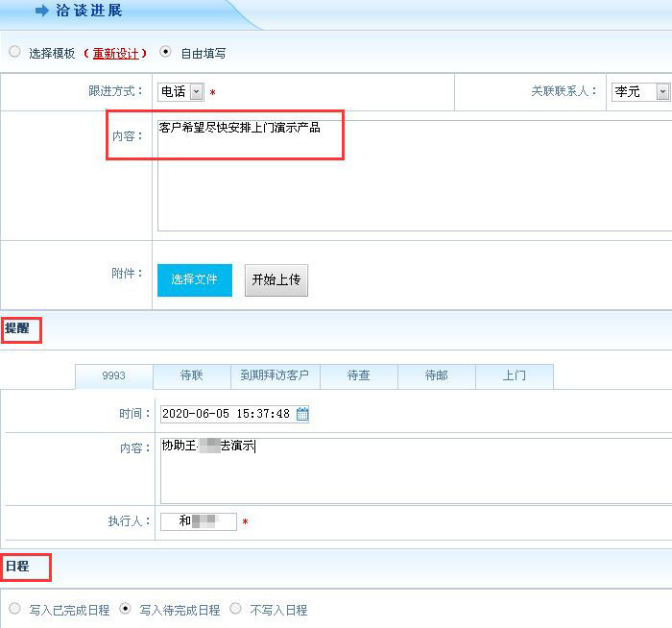Switch to the 9993 reminder tab
This screenshot has height=628, width=672.
pyautogui.click(x=113, y=375)
